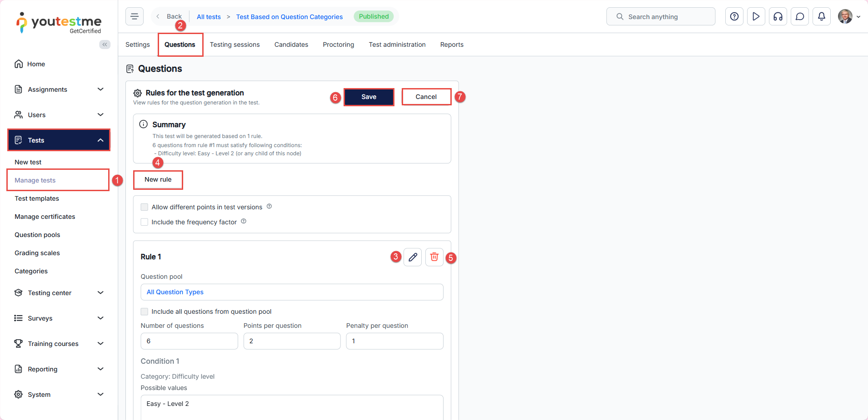The height and width of the screenshot is (420, 868).
Task: Add a New rule
Action: tap(158, 180)
